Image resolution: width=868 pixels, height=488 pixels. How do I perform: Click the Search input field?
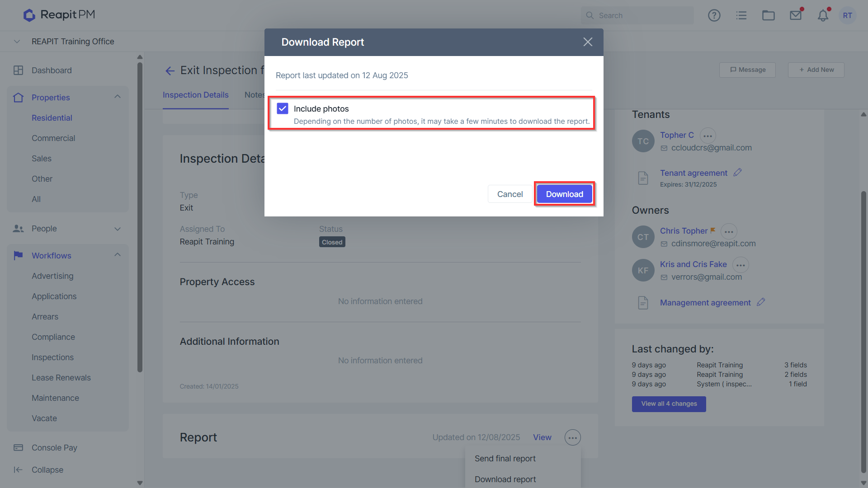tap(637, 15)
